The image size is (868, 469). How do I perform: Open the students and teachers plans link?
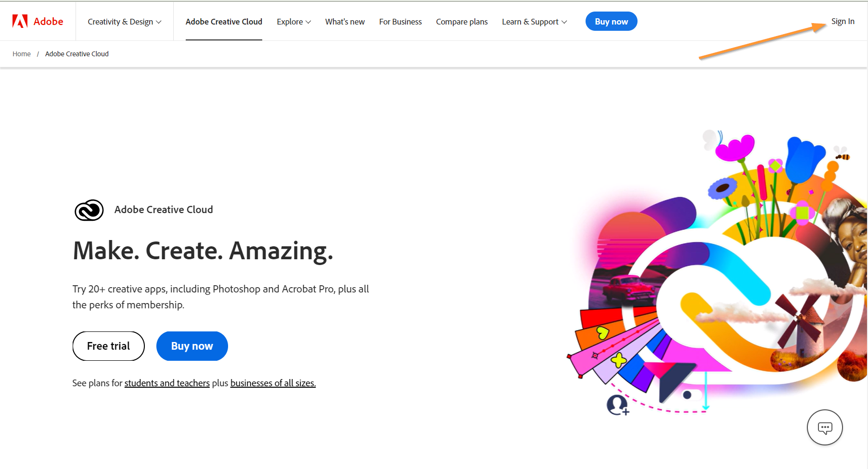(x=167, y=383)
